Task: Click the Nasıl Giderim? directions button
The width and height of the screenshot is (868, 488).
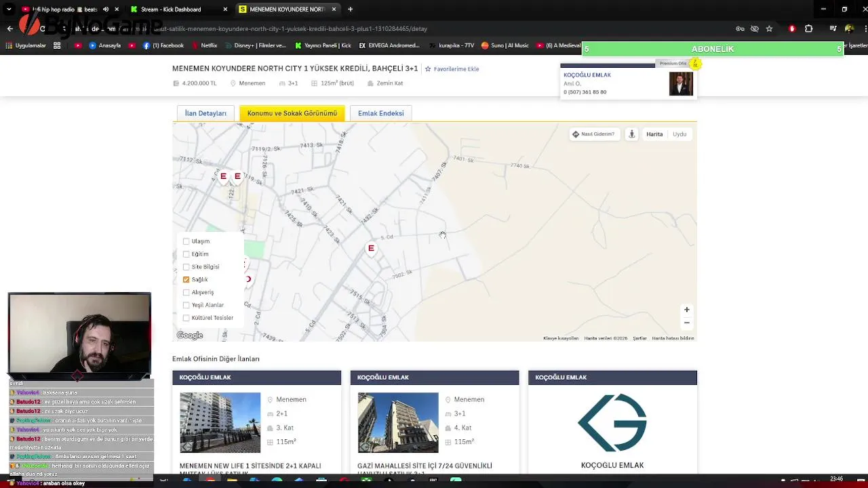Action: coord(593,134)
